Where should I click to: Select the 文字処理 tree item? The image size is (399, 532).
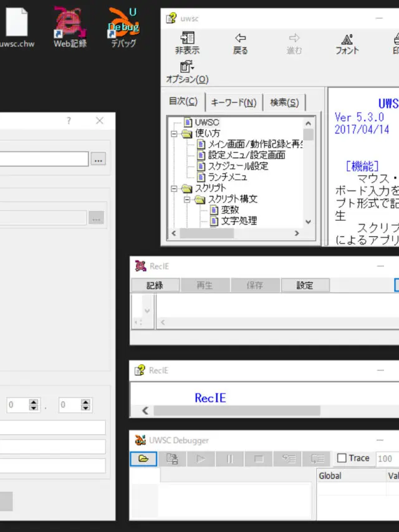tap(239, 221)
